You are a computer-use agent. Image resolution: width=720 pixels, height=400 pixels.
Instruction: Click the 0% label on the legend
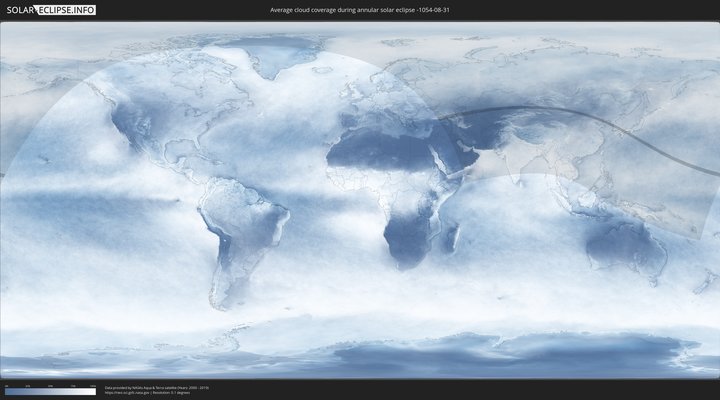coord(6,385)
